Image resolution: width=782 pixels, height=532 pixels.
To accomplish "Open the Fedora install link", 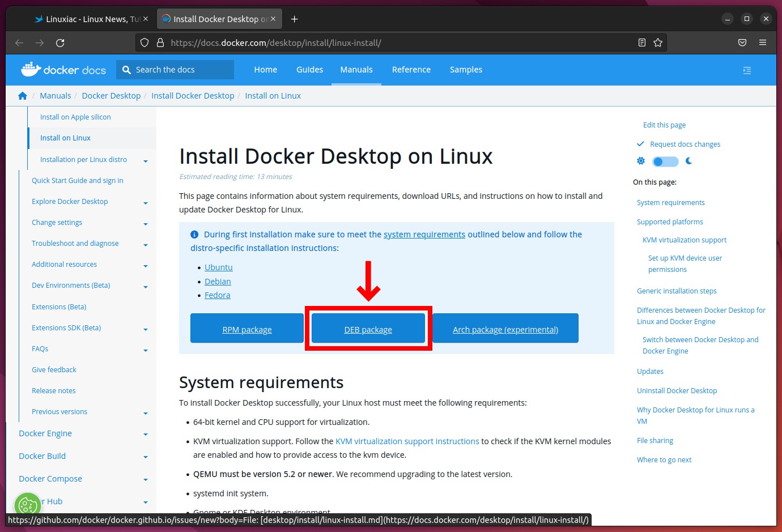I will coord(218,295).
